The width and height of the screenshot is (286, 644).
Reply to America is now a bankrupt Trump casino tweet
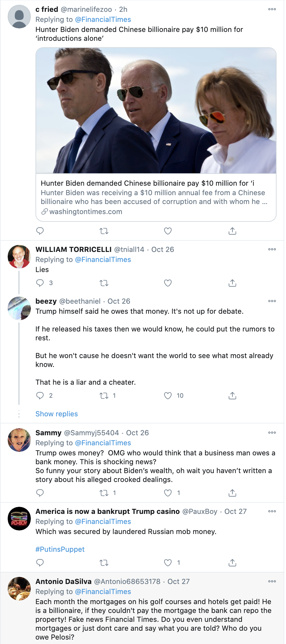point(40,563)
